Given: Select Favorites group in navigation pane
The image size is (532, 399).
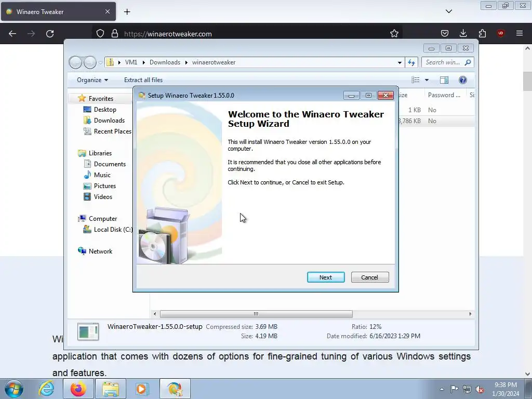Looking at the screenshot, I should (x=101, y=99).
